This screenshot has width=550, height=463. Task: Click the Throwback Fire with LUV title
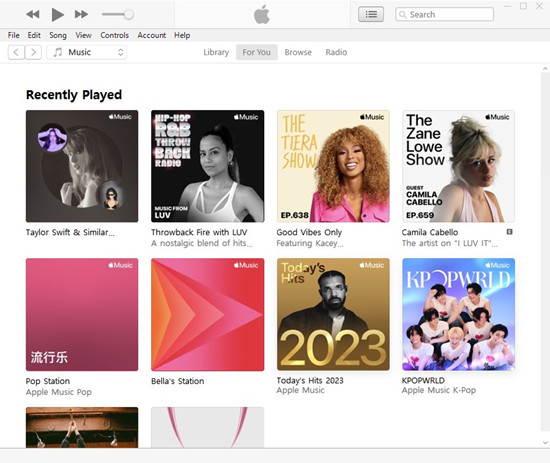point(199,232)
